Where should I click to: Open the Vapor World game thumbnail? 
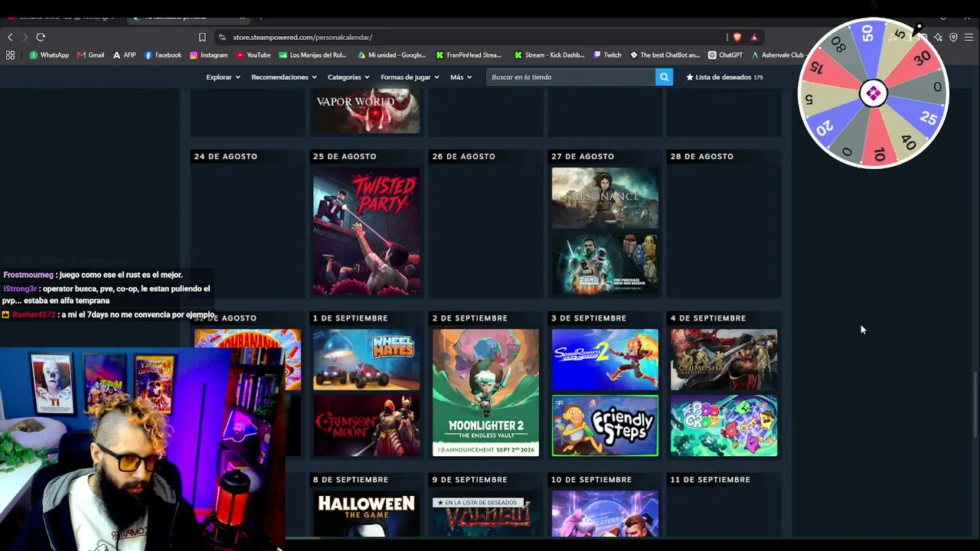coord(366,111)
